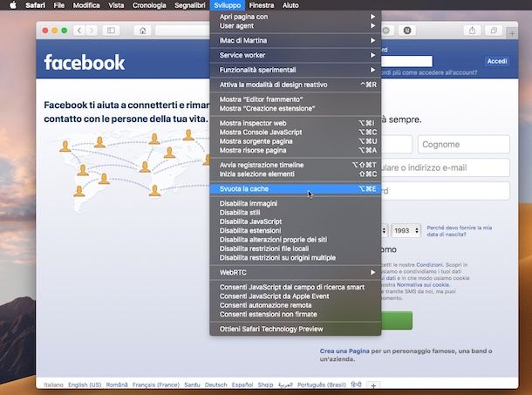Select Mostra Console JavaScript
The height and width of the screenshot is (395, 532).
tap(296, 133)
